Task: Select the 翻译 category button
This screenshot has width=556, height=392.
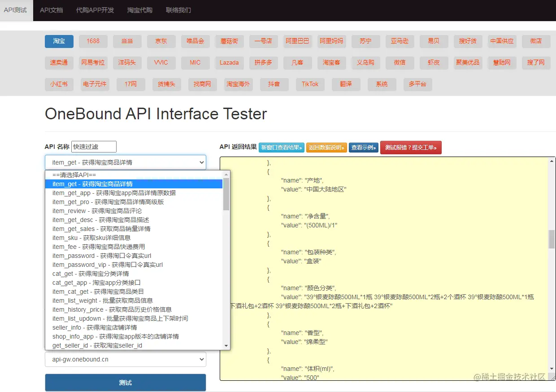Action: 346,84
